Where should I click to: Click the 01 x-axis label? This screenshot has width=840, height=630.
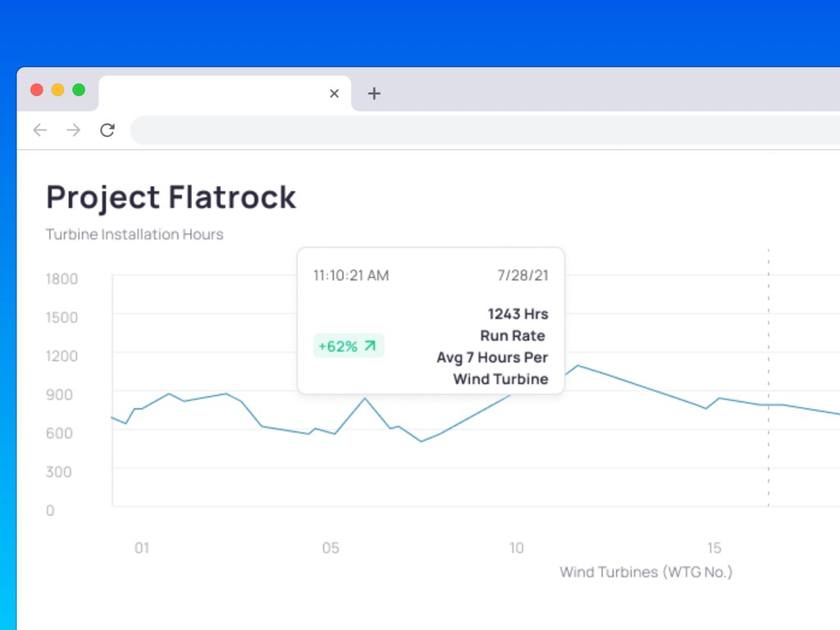point(142,548)
